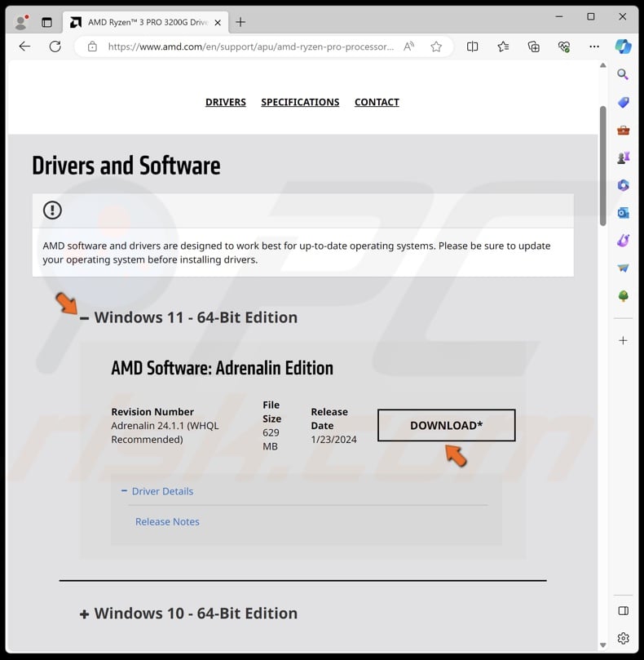Click the page vertical scrollbar thumb
Image resolution: width=644 pixels, height=660 pixels.
602,166
